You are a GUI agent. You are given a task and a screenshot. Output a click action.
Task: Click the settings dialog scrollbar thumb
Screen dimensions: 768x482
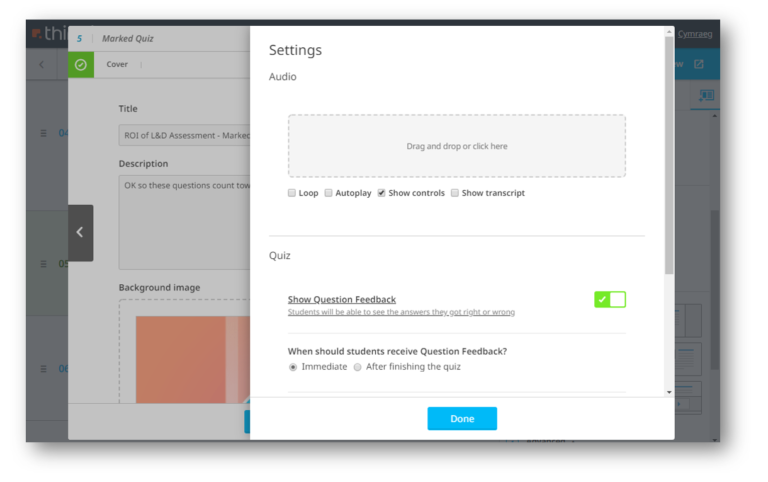(x=669, y=155)
